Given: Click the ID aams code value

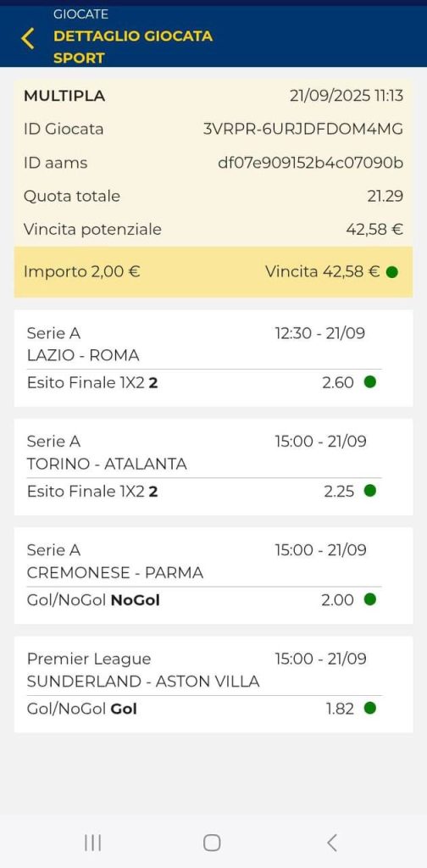Looking at the screenshot, I should coord(310,163).
